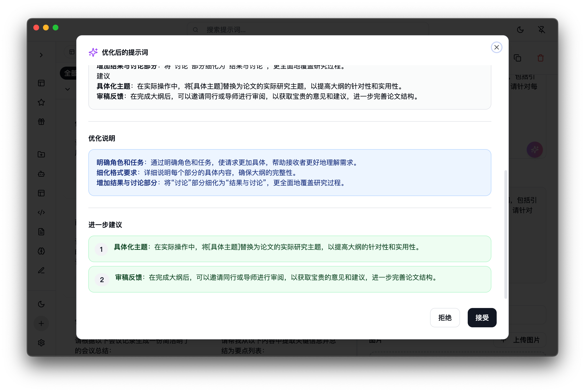Click the document file sidebar icon
Viewport: 585px width, 392px height.
(x=41, y=232)
